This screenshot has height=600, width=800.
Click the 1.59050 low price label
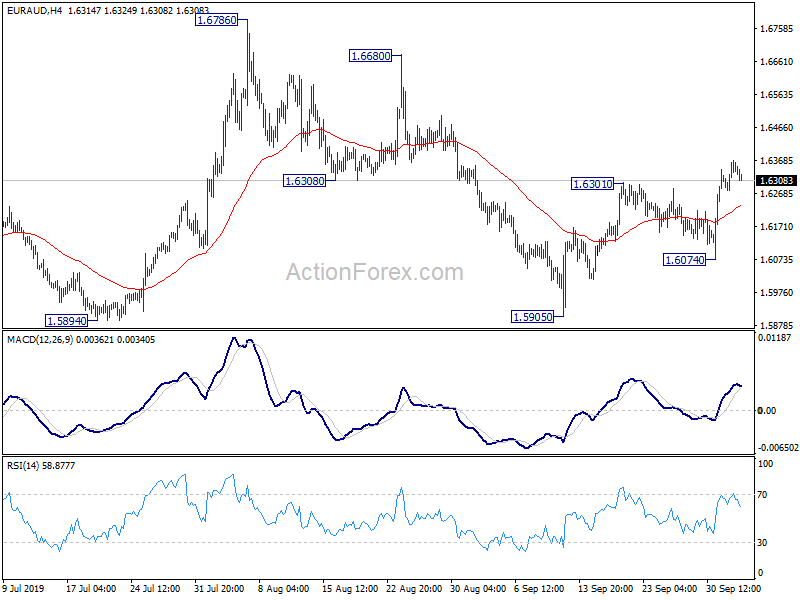(533, 317)
